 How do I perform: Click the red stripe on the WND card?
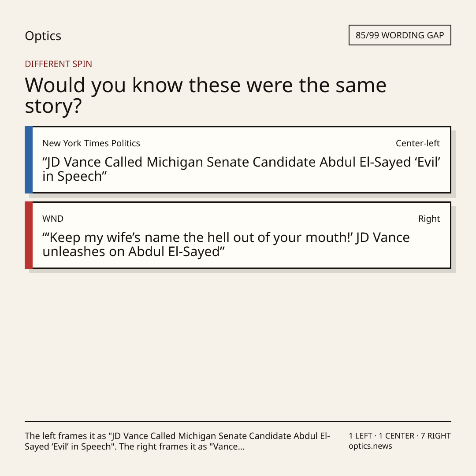pos(29,235)
